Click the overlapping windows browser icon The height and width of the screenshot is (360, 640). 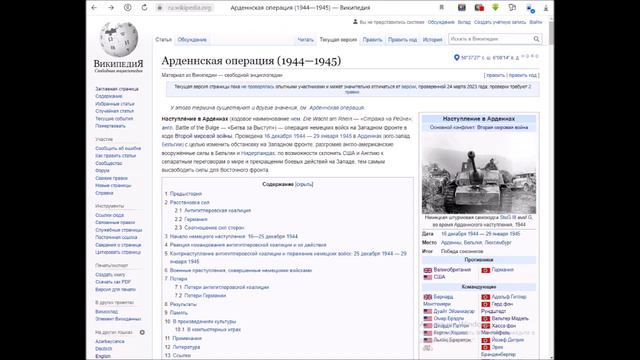512,7
